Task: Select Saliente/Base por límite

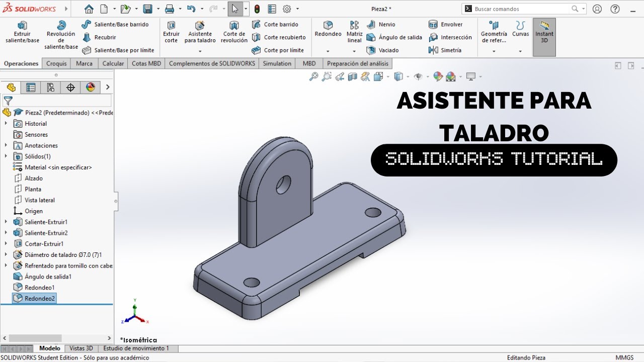Action: pos(118,50)
